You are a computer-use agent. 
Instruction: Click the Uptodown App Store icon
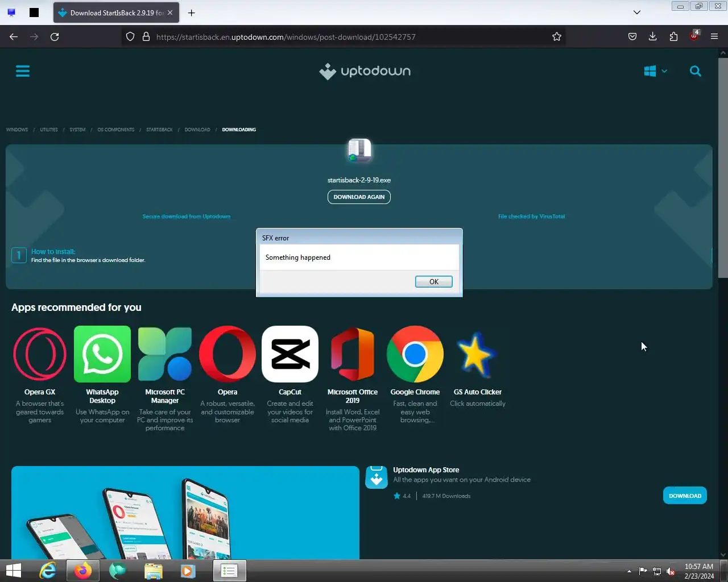376,477
